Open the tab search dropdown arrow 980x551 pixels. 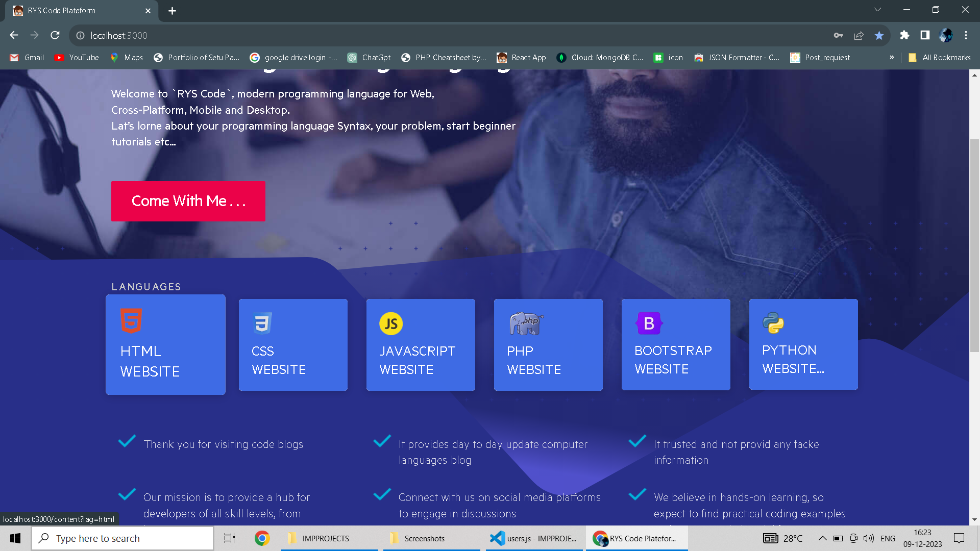point(877,10)
